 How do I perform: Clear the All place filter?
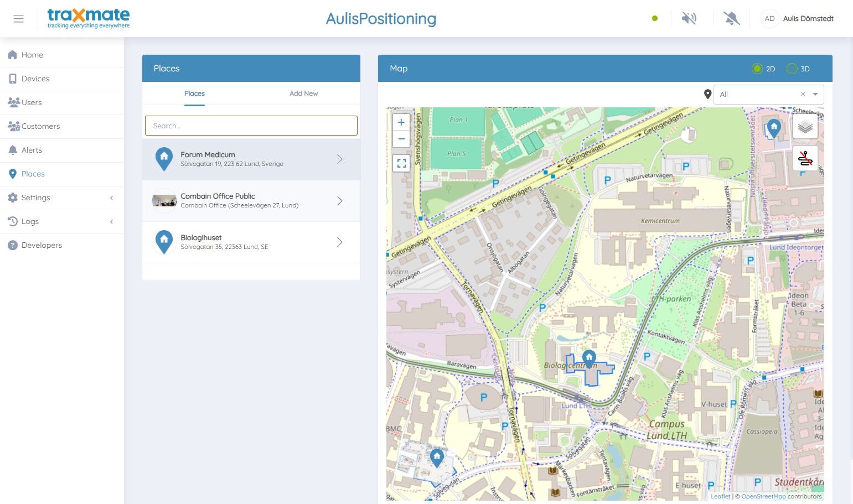tap(803, 94)
